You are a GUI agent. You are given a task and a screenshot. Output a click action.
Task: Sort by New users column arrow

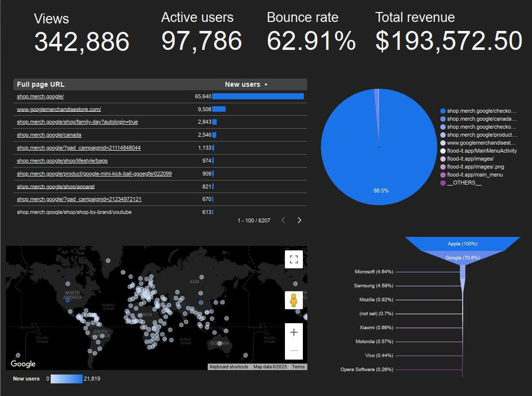coord(266,85)
